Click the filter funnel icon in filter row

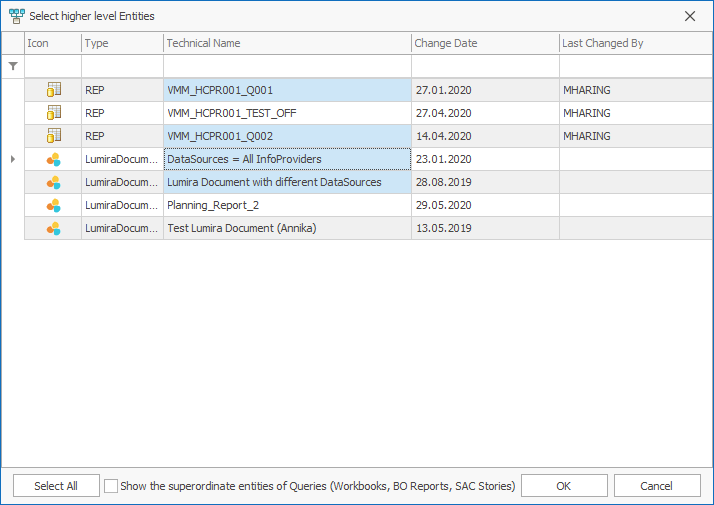click(x=13, y=66)
